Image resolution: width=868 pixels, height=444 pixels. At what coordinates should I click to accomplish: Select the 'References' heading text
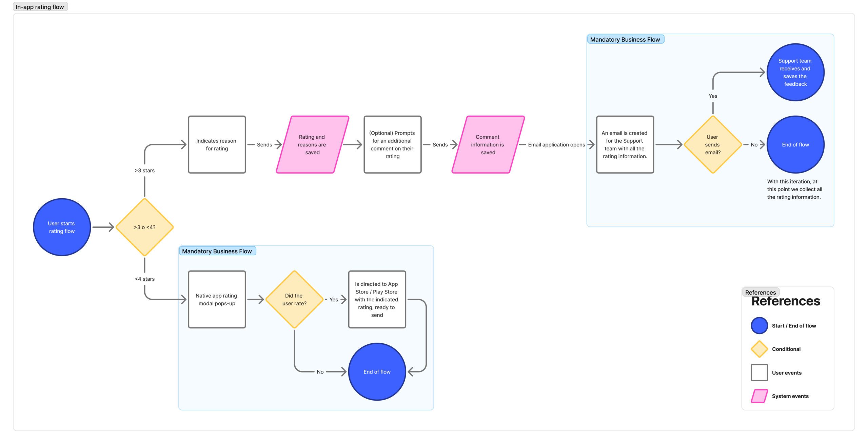785,301
